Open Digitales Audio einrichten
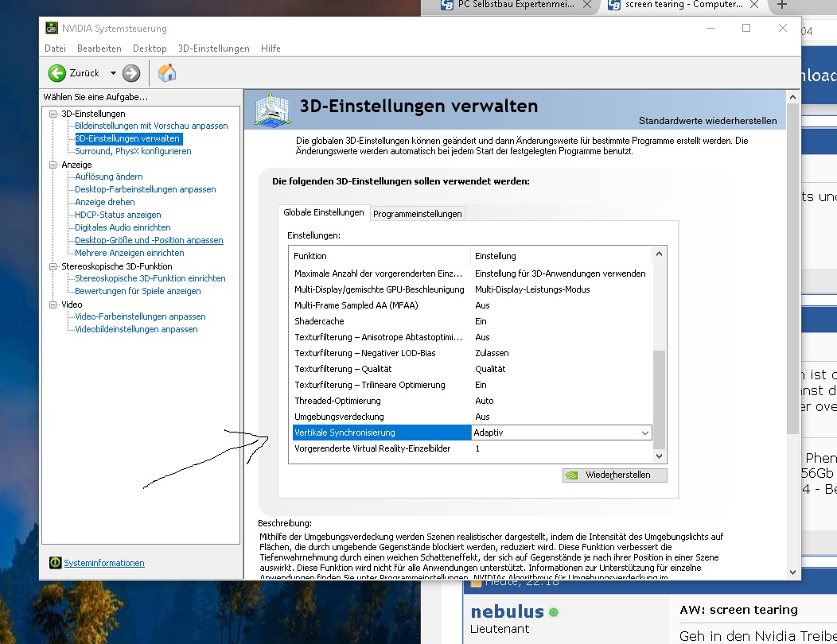This screenshot has height=644, width=837. tap(123, 228)
